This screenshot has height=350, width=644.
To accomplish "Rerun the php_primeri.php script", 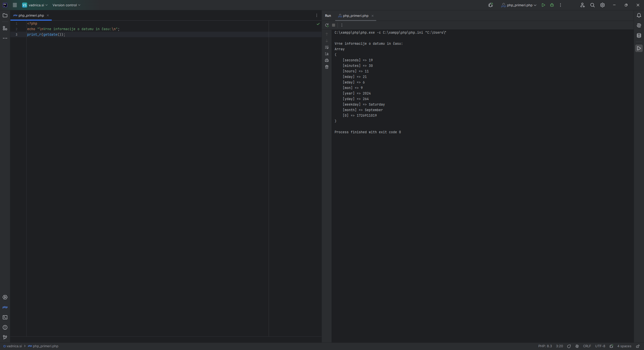I will (x=327, y=25).
